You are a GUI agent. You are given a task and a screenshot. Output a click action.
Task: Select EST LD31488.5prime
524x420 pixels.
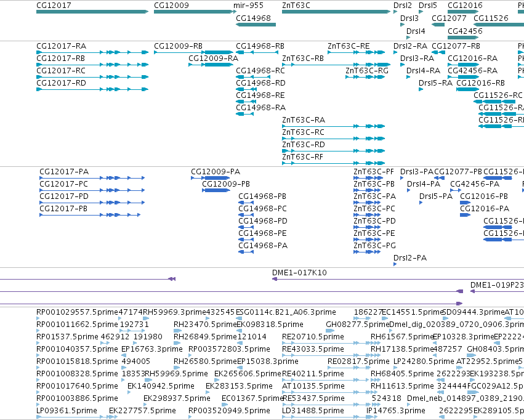coord(313,410)
